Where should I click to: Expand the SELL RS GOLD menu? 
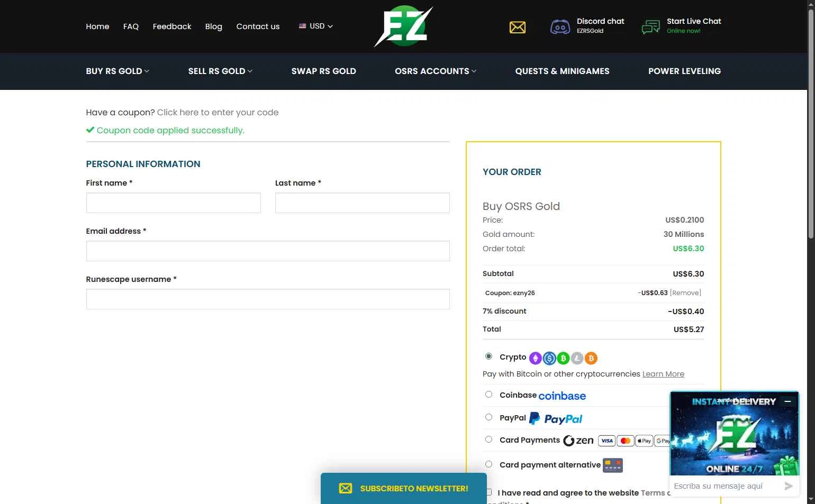pyautogui.click(x=220, y=71)
